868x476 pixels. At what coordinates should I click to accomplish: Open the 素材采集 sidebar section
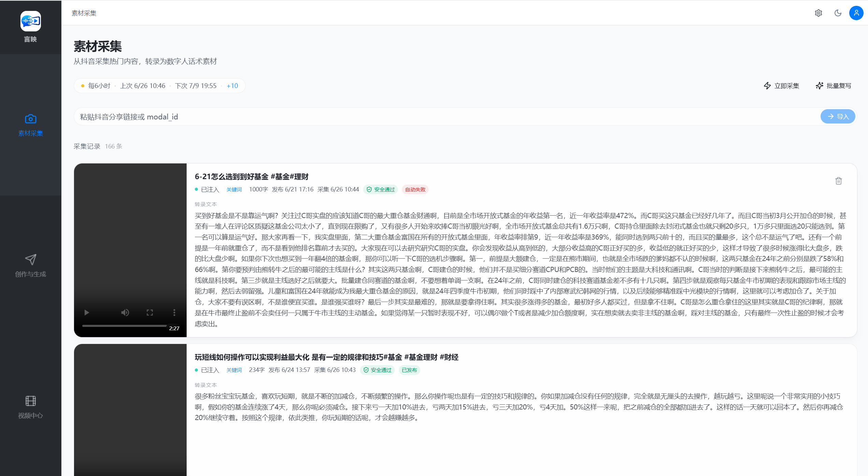point(30,125)
